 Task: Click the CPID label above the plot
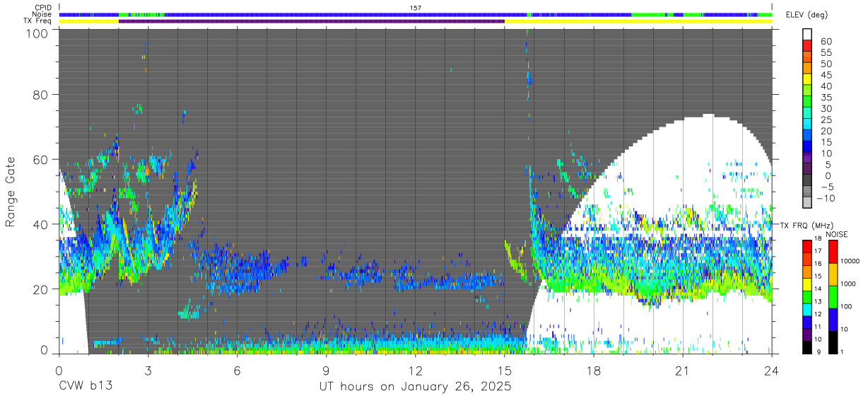(x=42, y=7)
